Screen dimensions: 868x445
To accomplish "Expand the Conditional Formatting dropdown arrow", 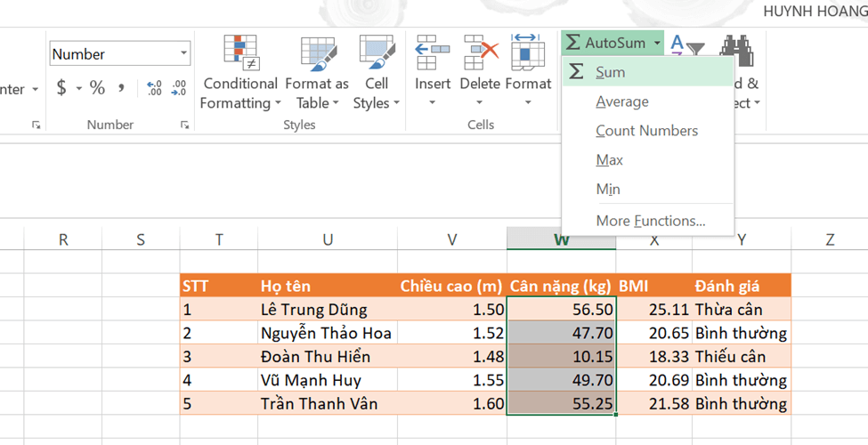I will [278, 103].
